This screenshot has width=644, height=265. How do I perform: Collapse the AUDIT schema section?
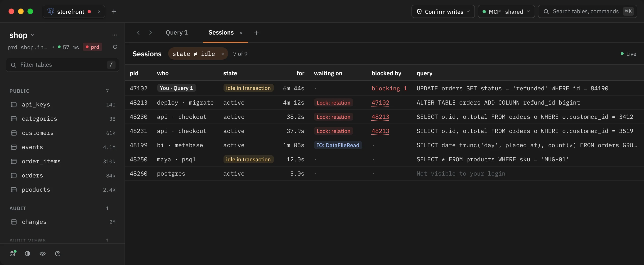click(x=18, y=208)
